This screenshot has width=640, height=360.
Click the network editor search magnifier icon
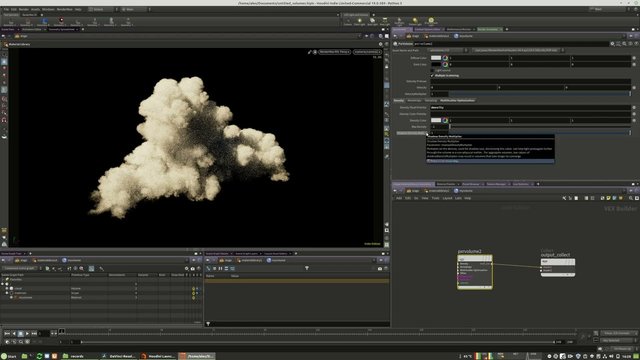click(x=631, y=198)
